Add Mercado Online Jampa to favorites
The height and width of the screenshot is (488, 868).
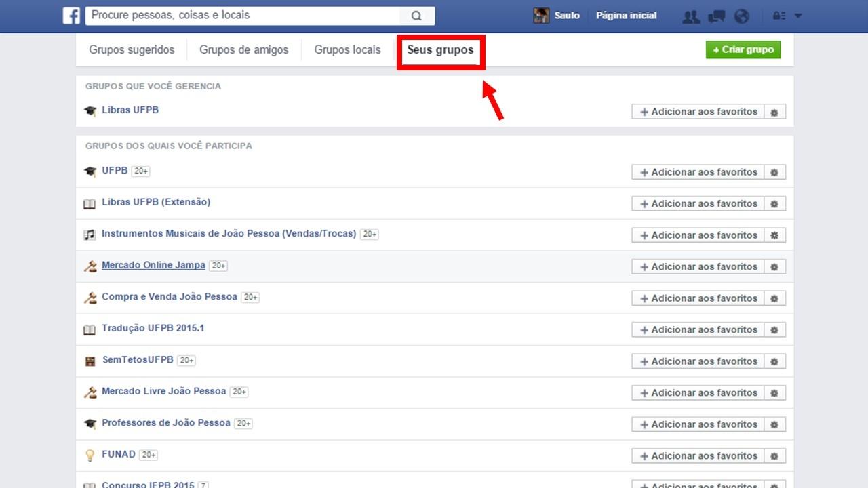tap(698, 266)
